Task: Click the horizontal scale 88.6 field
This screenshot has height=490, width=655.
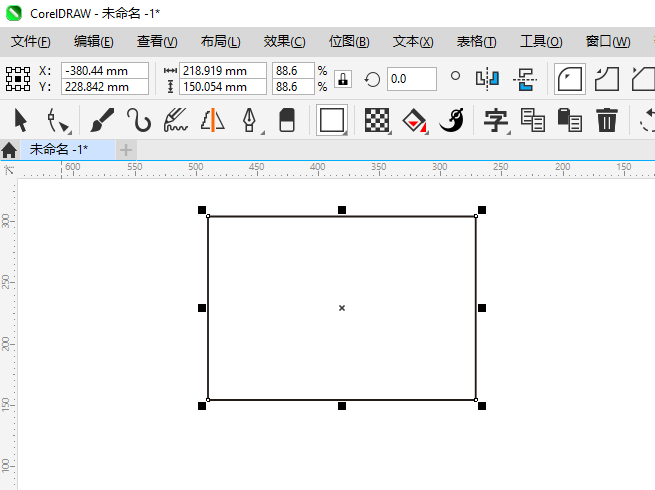Action: click(293, 71)
